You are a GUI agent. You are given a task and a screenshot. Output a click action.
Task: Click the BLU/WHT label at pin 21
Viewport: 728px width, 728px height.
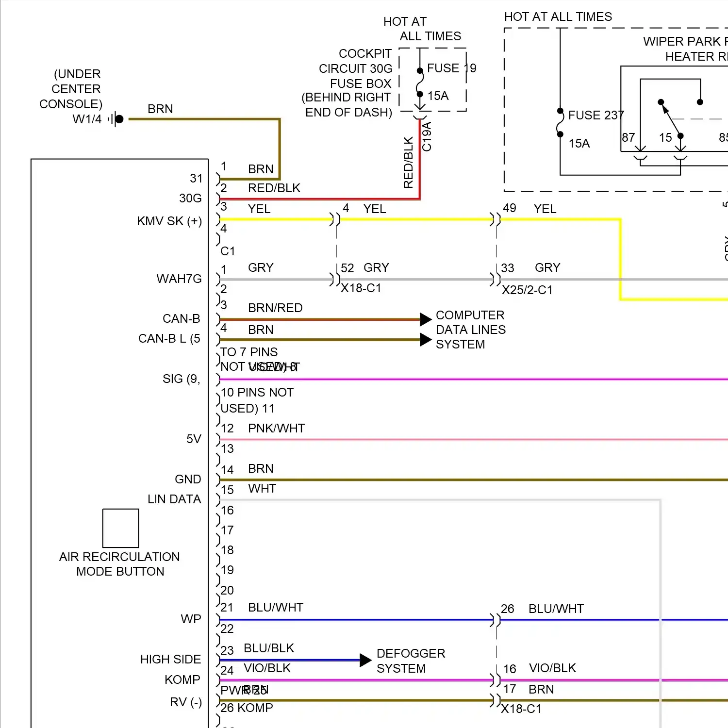276,607
